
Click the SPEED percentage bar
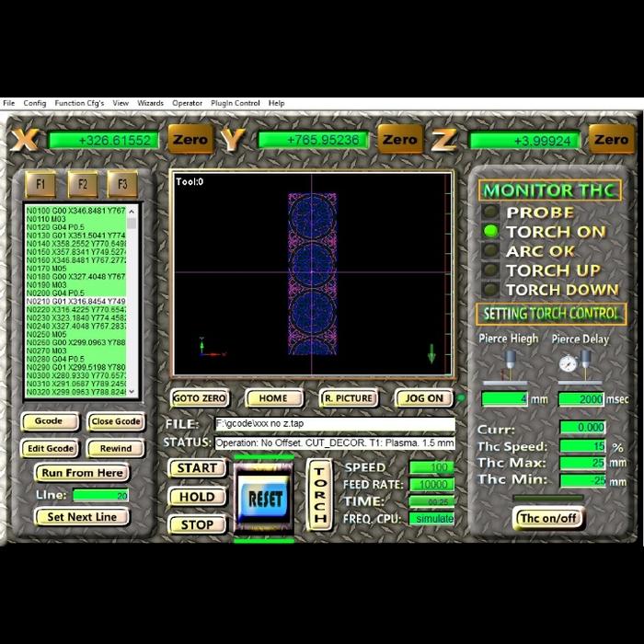tap(431, 467)
